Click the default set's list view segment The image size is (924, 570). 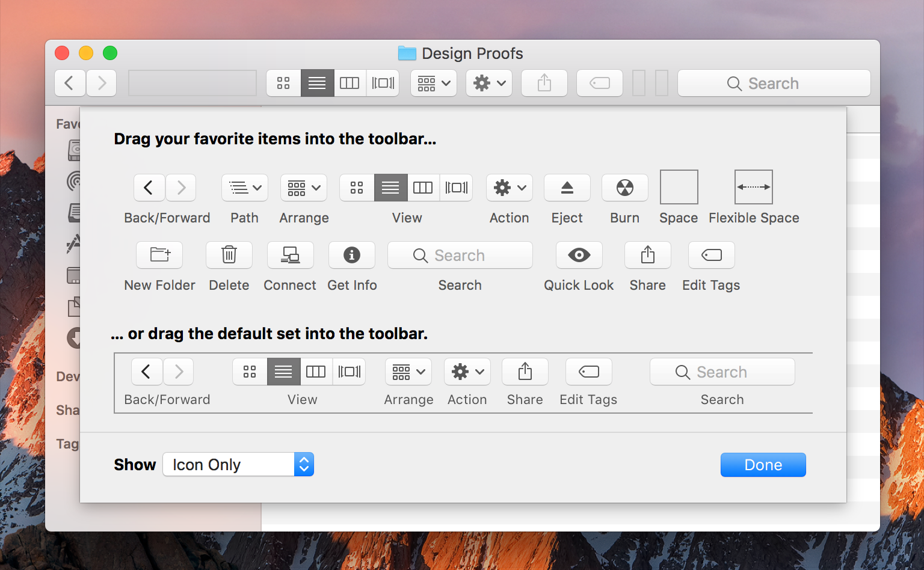pyautogui.click(x=283, y=372)
